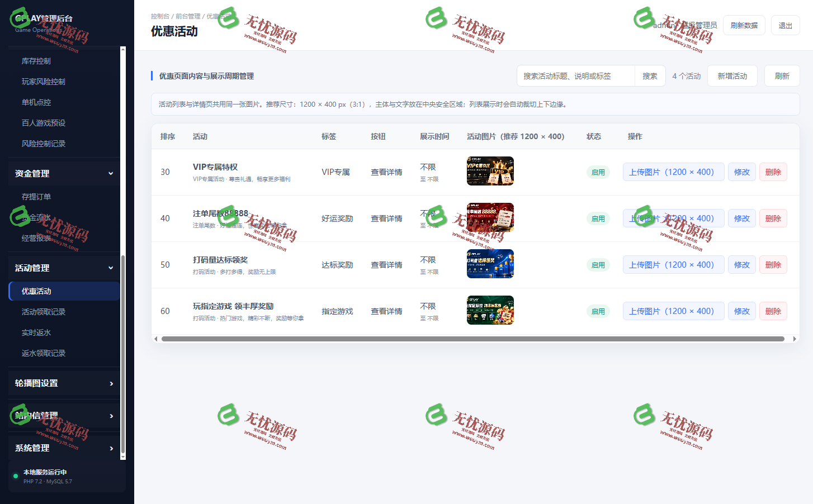Edit the 打码量达标领奖 activity
Image resolution: width=813 pixels, height=504 pixels.
pos(741,265)
